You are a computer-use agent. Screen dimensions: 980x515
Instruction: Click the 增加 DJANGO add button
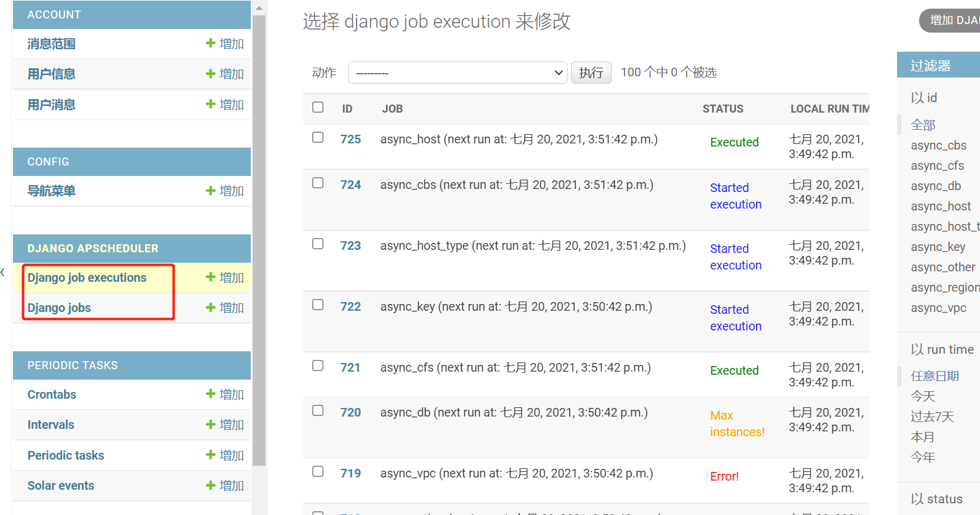pos(950,20)
